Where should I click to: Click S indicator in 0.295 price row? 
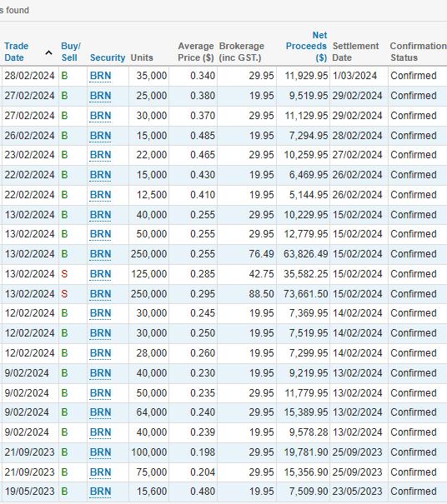tap(64, 294)
